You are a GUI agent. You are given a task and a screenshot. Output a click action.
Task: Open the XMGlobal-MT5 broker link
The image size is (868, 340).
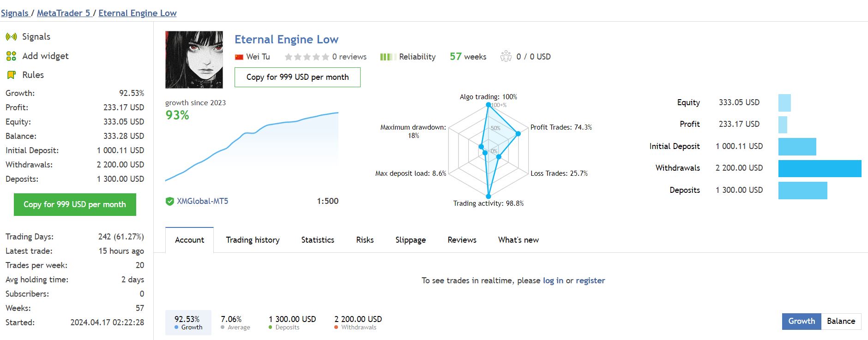tap(202, 202)
